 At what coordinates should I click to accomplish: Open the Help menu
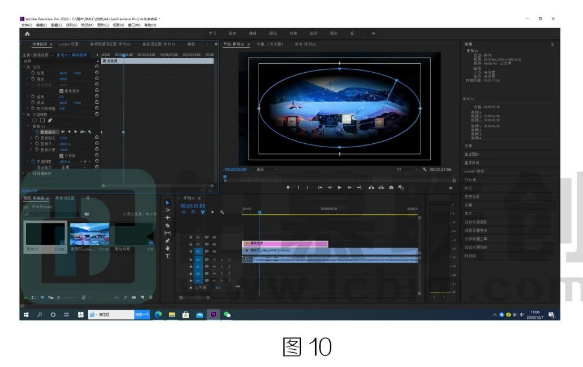[x=150, y=25]
